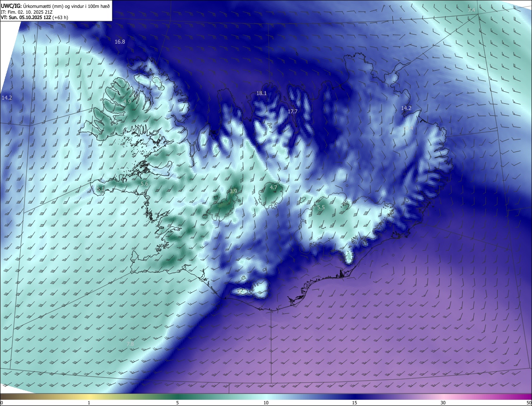Click the 16.8 value label
Image resolution: width=532 pixels, height=406 pixels.
120,42
